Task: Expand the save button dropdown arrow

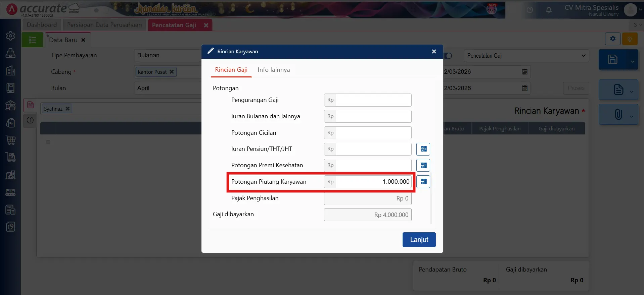Action: click(x=633, y=61)
